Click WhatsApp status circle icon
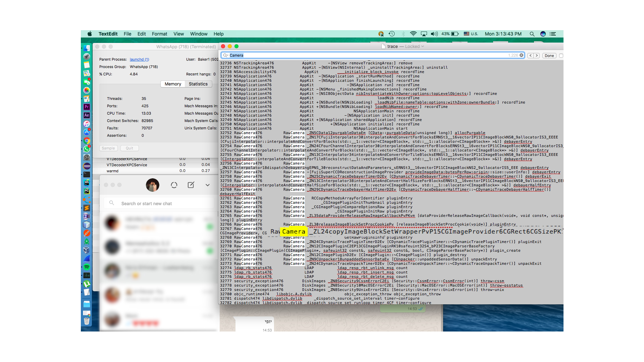Image resolution: width=644 pixels, height=362 pixels. pyautogui.click(x=174, y=185)
